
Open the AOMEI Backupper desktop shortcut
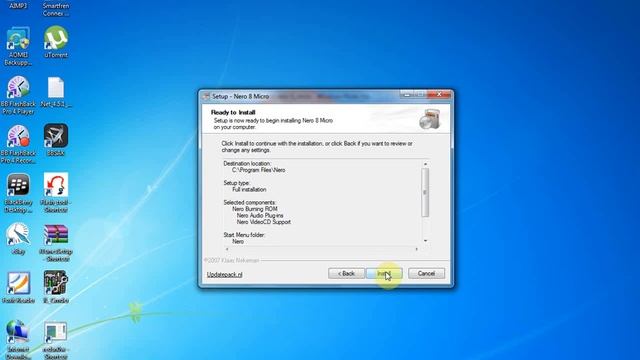click(x=18, y=39)
